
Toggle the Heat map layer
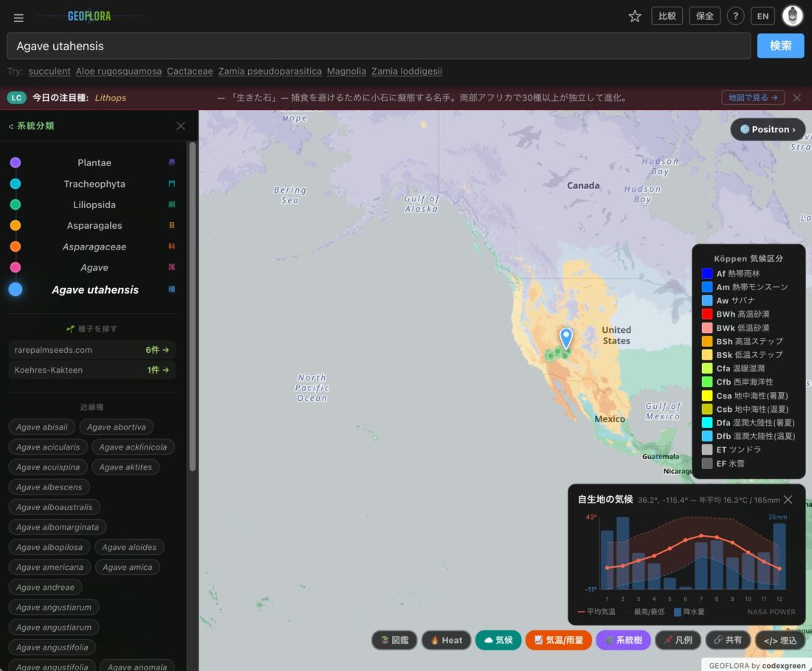click(x=446, y=640)
